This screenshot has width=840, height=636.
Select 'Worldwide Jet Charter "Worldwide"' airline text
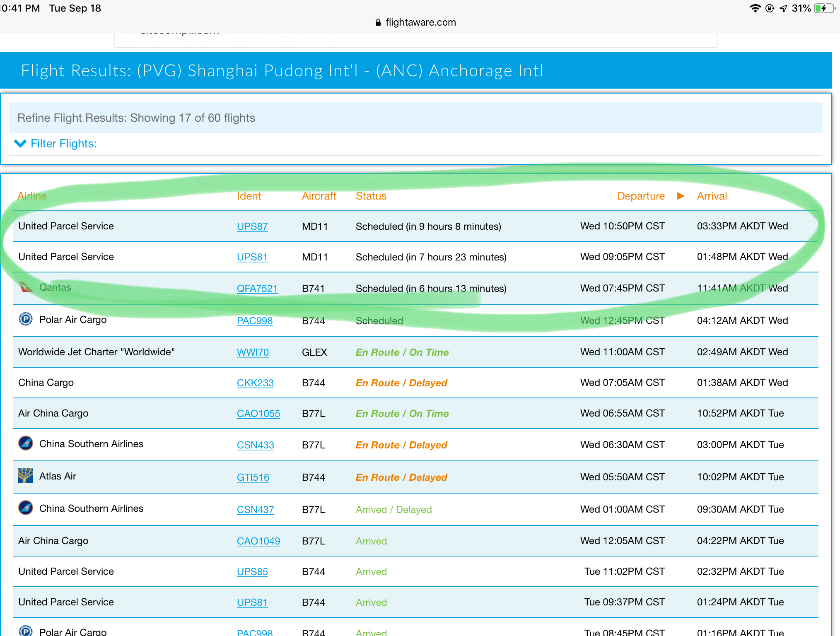[x=97, y=352]
